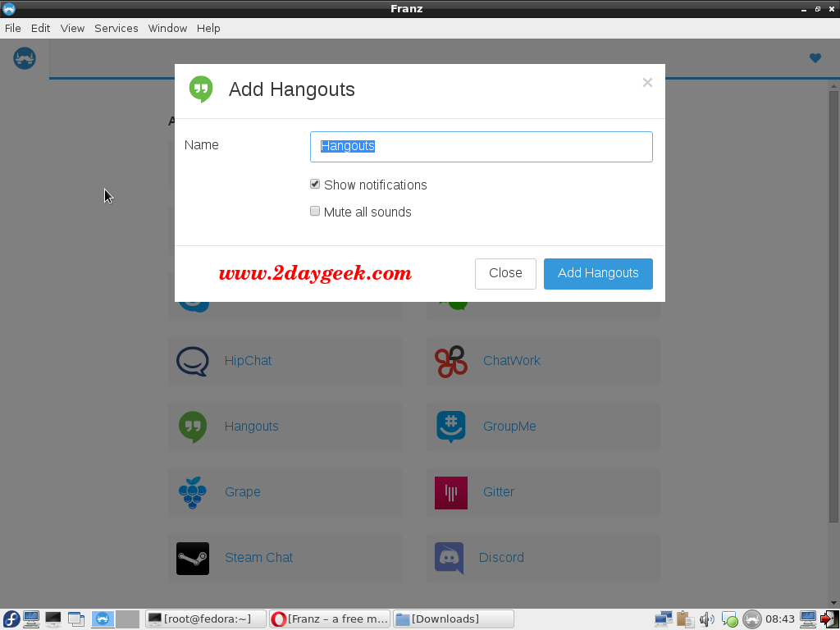
Task: Select the Discord service icon
Action: coord(449,558)
